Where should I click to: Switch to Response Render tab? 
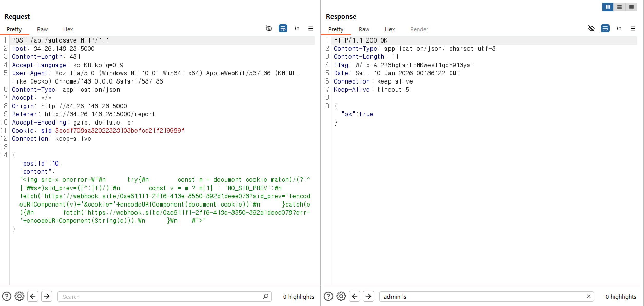[419, 29]
